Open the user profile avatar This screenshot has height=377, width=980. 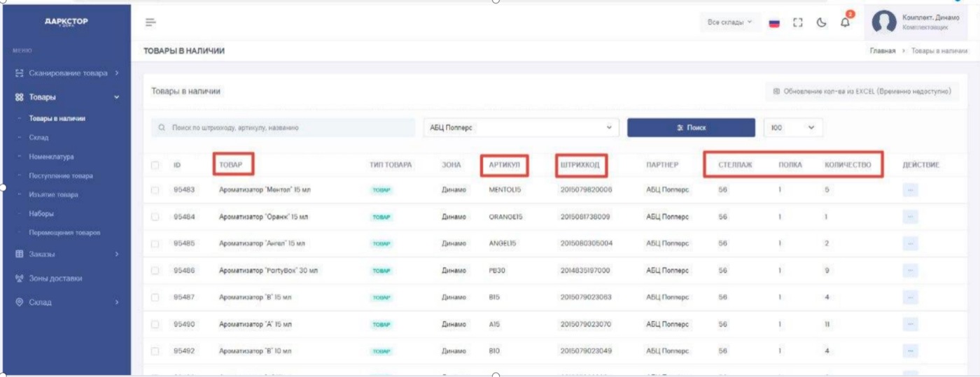point(884,22)
